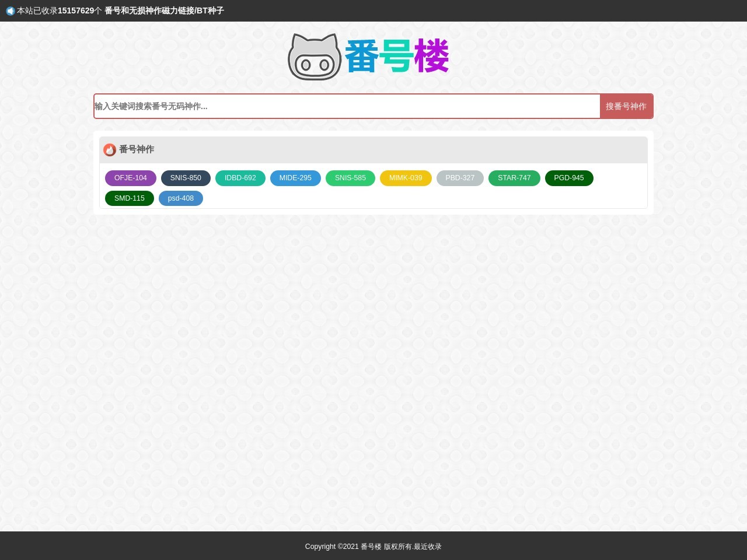Open the STAR-747 tag
The image size is (747, 560).
[x=514, y=178]
